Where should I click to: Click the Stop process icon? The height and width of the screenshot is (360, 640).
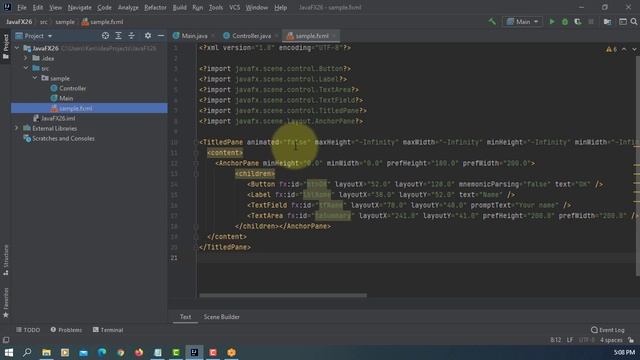[591, 22]
